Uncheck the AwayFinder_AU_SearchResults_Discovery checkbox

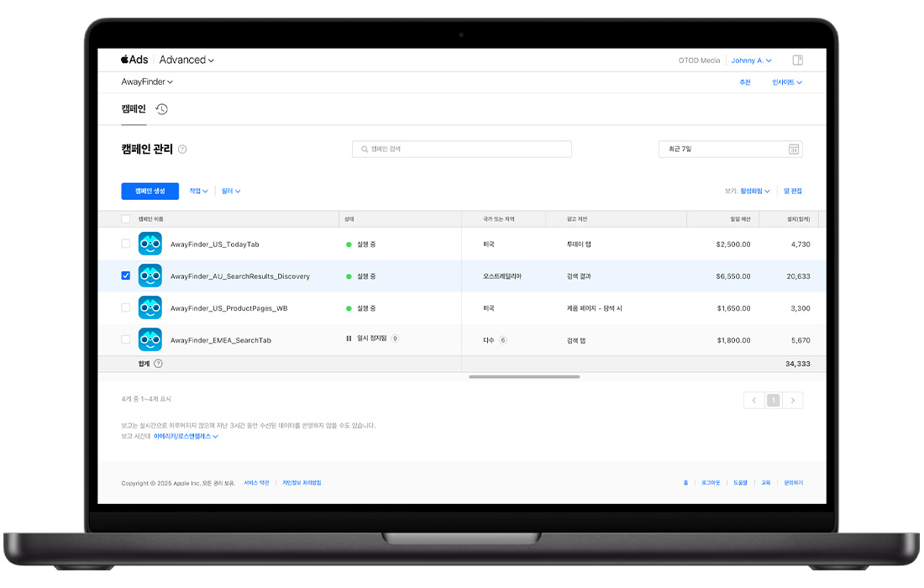(x=126, y=276)
